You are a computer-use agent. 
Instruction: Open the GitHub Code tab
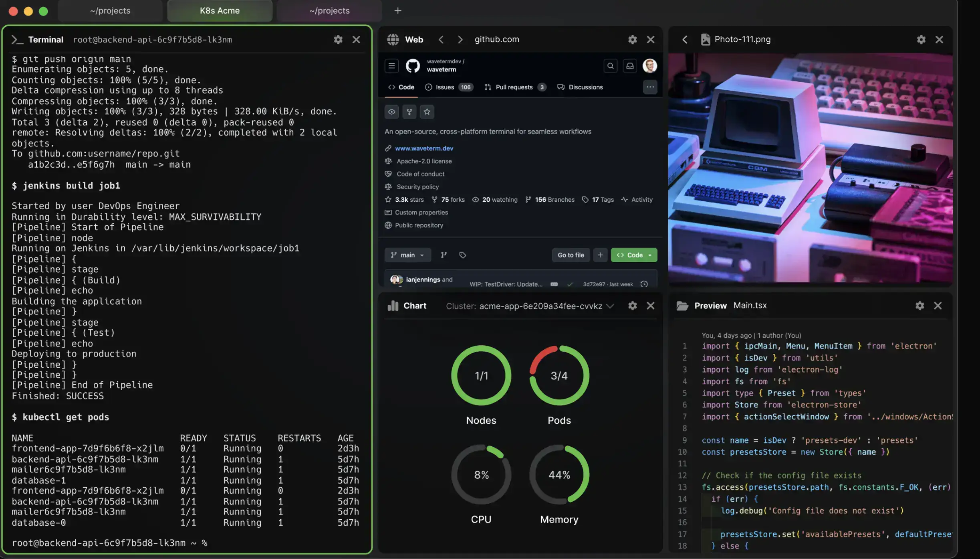(x=401, y=87)
